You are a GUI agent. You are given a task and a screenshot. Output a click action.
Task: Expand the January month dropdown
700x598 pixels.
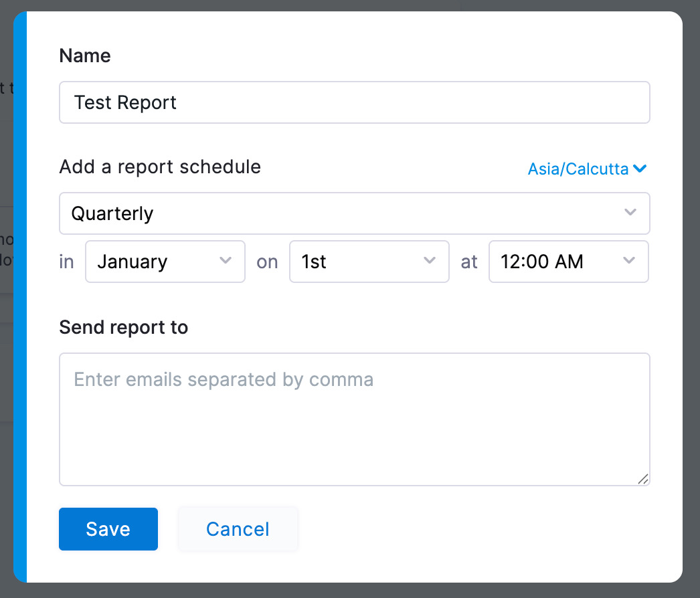click(165, 262)
